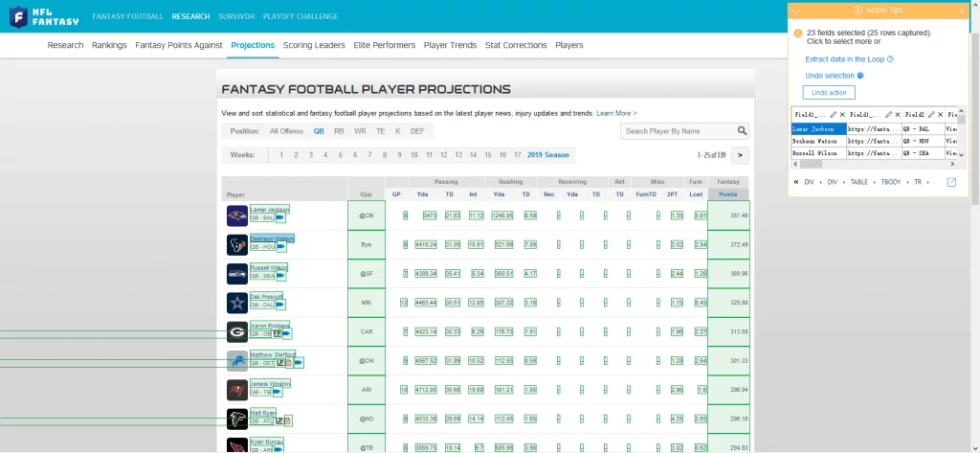Click news note icon beside Matt Ryan
The width and height of the screenshot is (980, 453).
288,421
